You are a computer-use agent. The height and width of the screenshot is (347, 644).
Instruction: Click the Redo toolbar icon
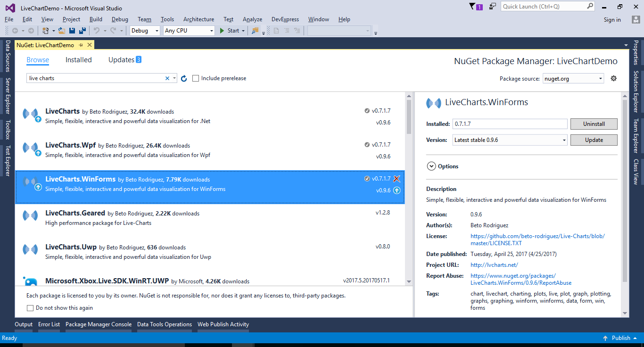(113, 31)
